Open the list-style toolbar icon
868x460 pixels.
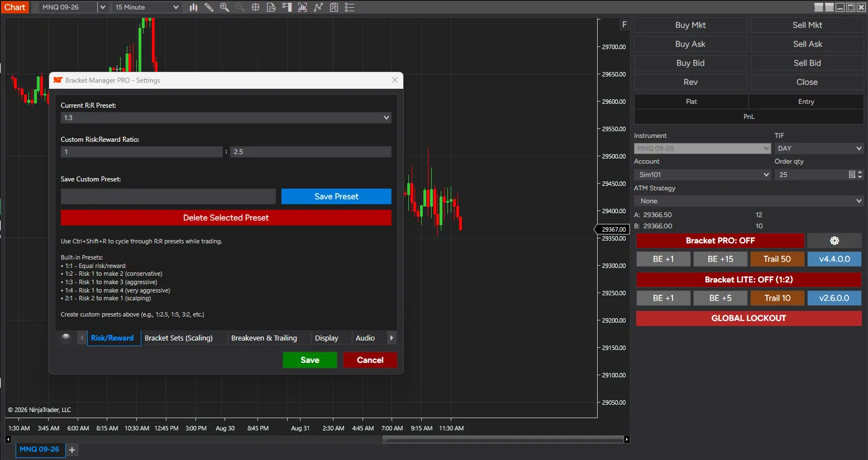[x=350, y=7]
